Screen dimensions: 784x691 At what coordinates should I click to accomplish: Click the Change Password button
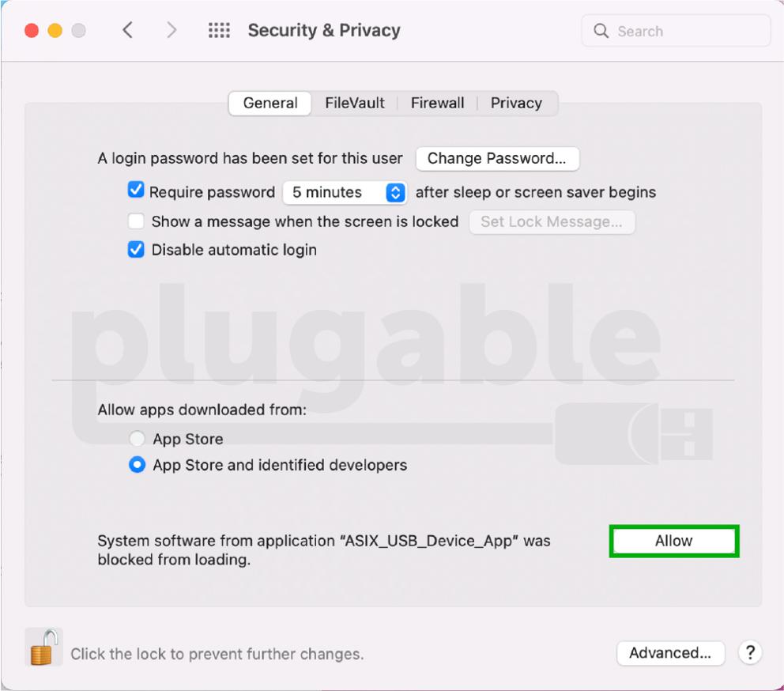click(496, 158)
